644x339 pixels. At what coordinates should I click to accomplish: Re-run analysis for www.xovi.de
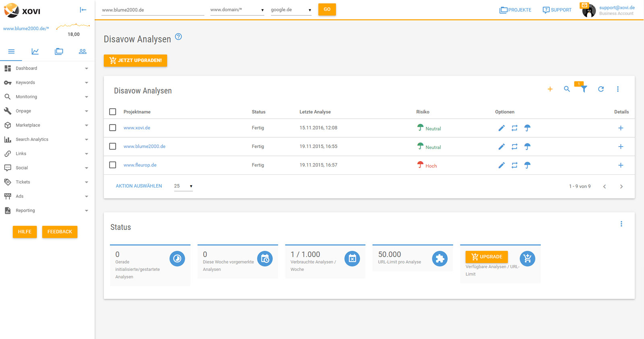[x=514, y=128]
